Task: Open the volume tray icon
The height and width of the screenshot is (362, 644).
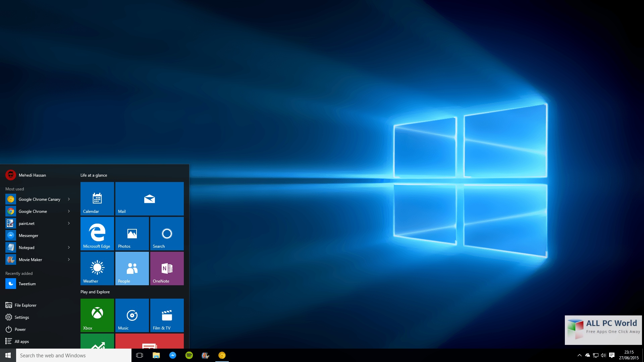Action: 603,355
